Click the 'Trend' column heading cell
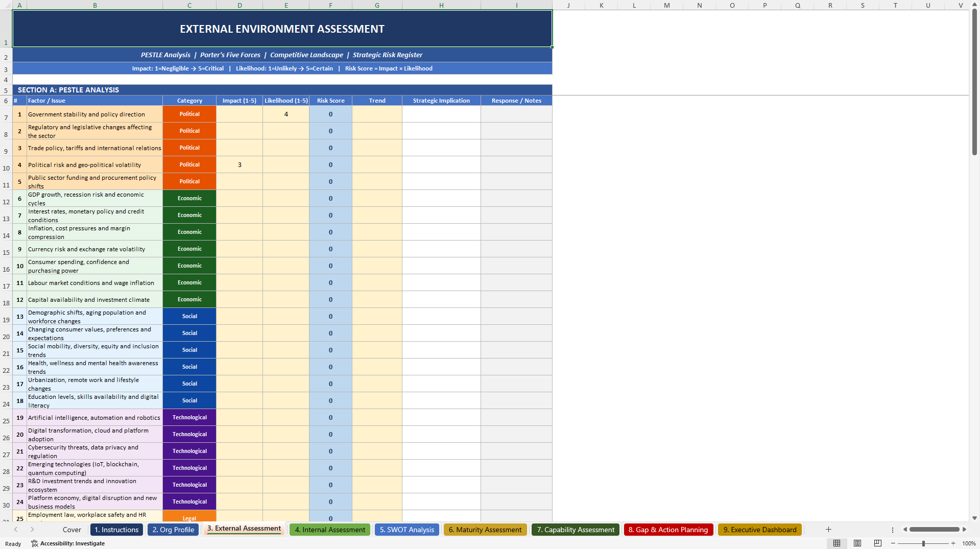This screenshot has width=980, height=549. point(377,101)
